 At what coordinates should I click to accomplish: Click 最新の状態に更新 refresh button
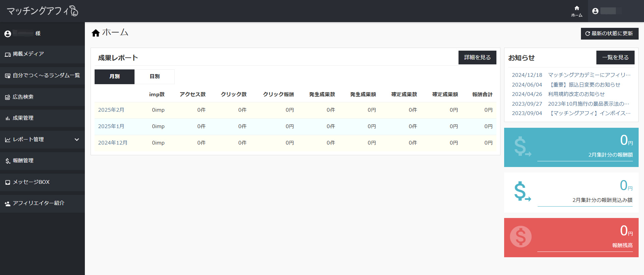click(609, 34)
